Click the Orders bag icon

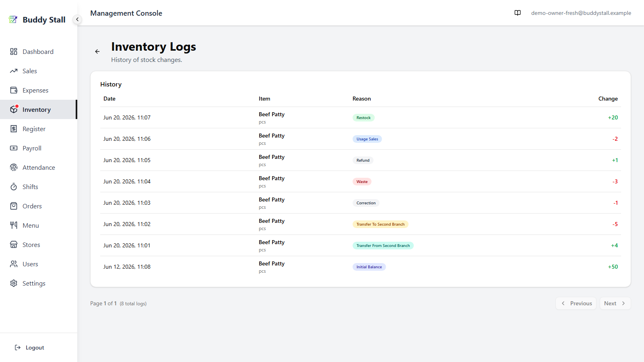pyautogui.click(x=14, y=206)
